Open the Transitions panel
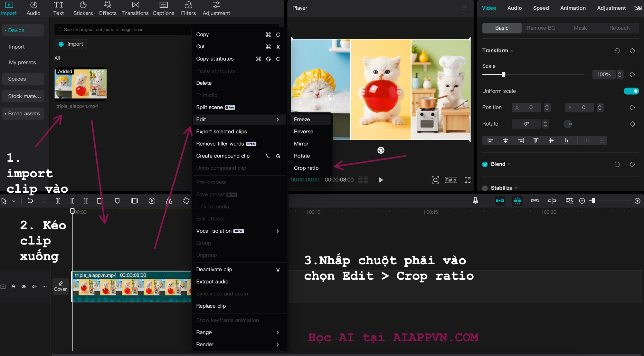This screenshot has height=356, width=644. click(x=135, y=9)
